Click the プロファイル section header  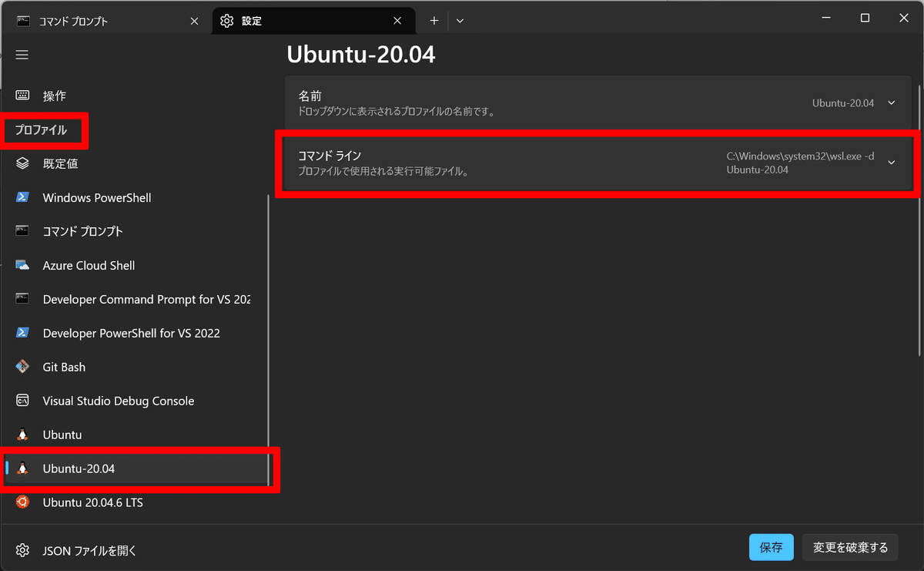pyautogui.click(x=41, y=130)
